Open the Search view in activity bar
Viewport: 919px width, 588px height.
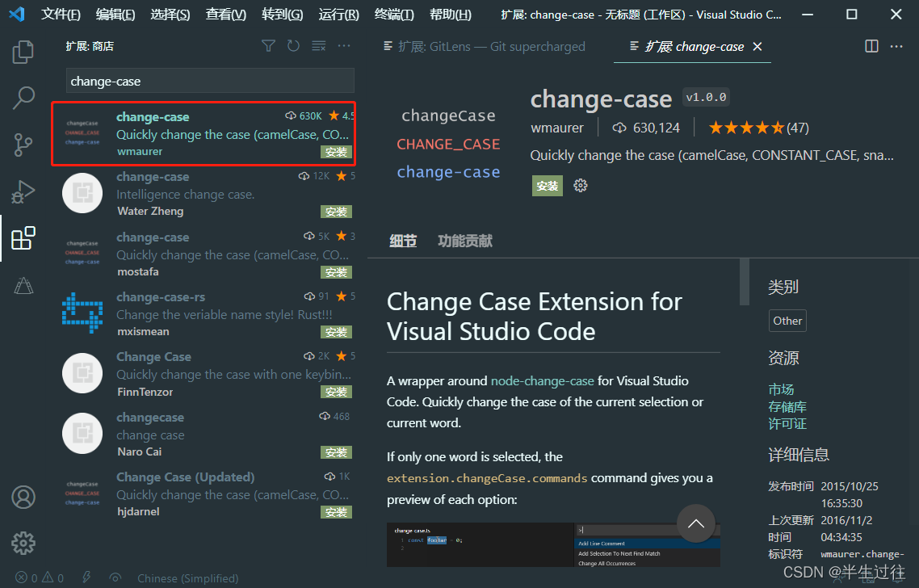point(23,98)
